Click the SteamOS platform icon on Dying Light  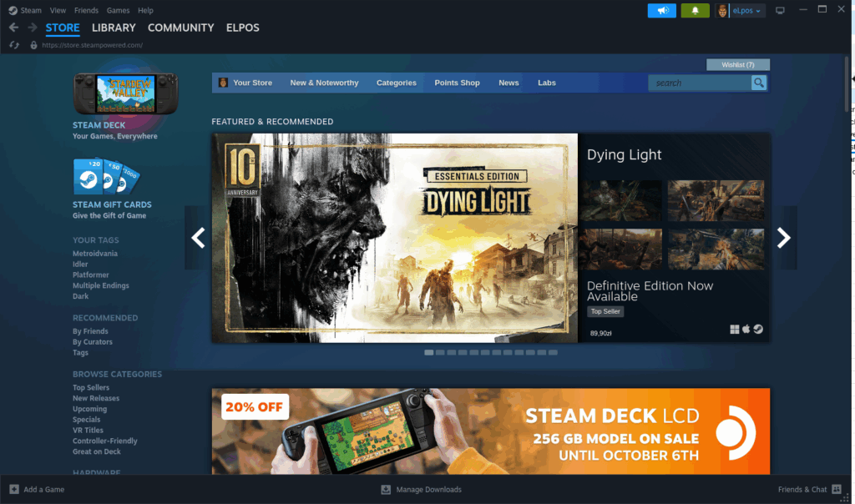(758, 329)
